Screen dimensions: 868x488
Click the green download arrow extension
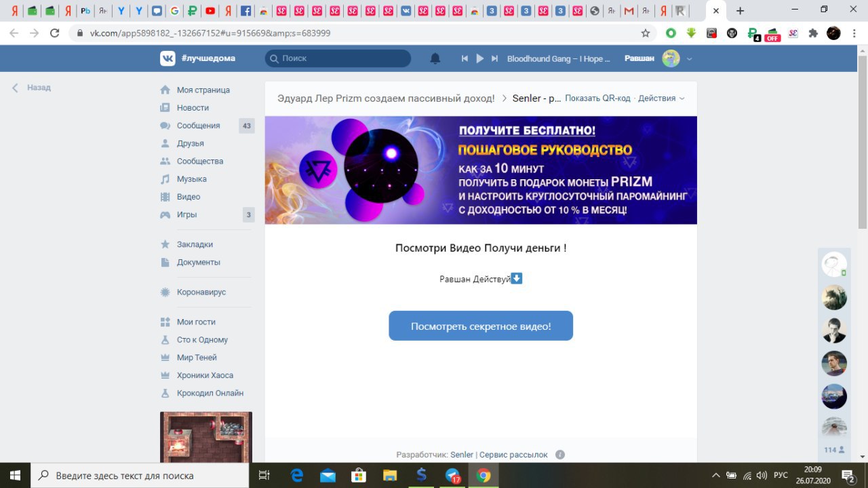pos(691,33)
